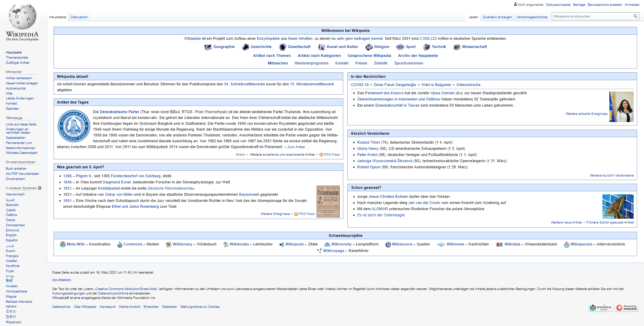Click the Sport portal icon
This screenshot has height=326, width=644.
tap(400, 47)
